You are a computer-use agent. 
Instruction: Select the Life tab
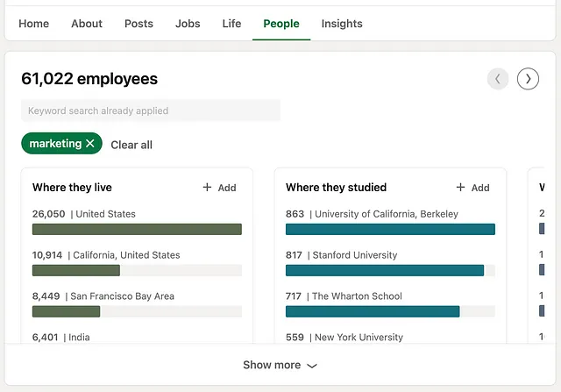(x=231, y=24)
